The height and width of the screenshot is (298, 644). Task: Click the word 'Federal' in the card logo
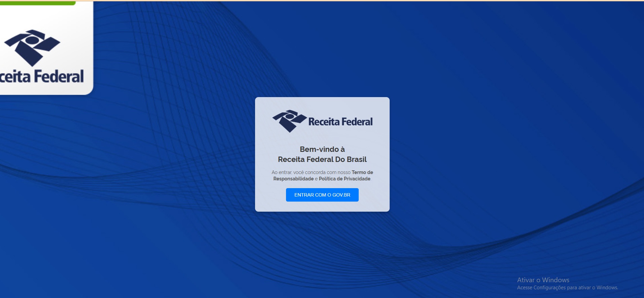click(357, 122)
